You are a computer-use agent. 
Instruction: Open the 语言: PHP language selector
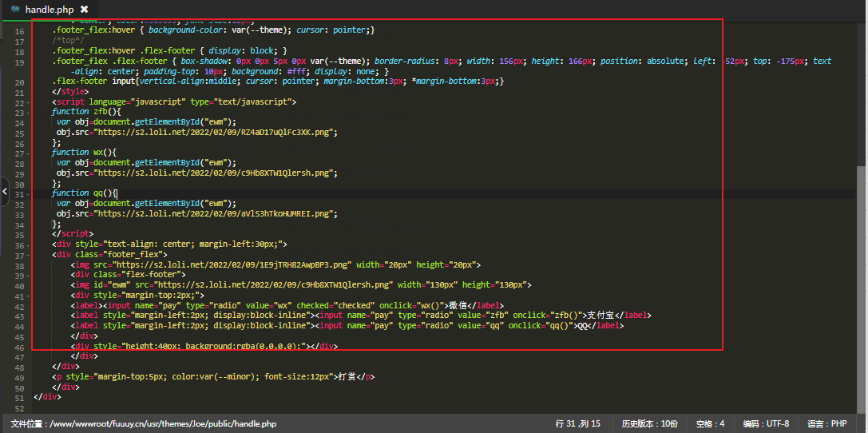tap(826, 423)
